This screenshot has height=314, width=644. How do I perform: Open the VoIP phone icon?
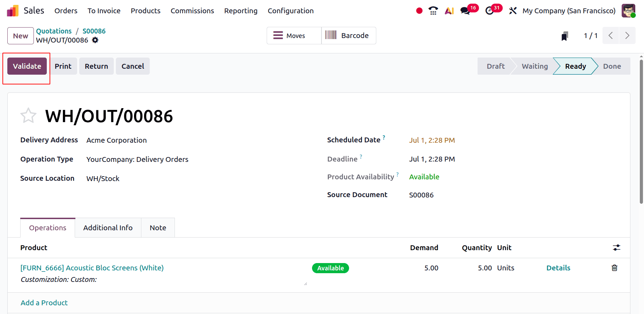pyautogui.click(x=433, y=11)
